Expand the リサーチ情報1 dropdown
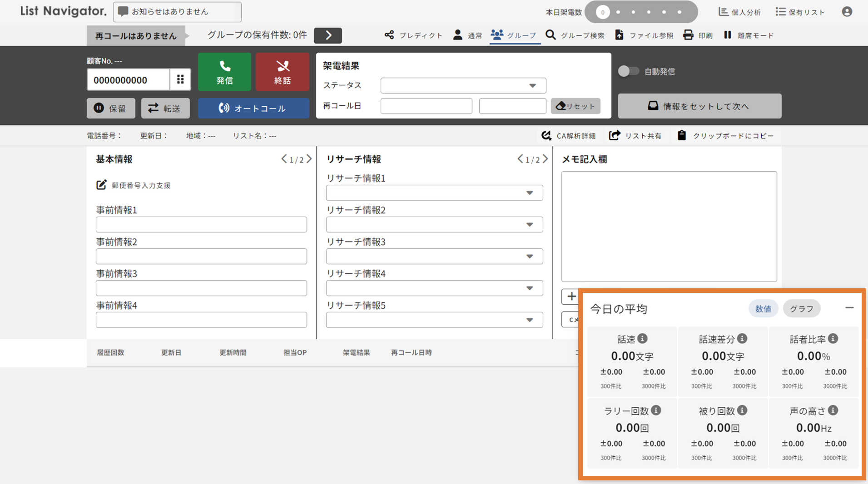868x484 pixels. pos(434,193)
